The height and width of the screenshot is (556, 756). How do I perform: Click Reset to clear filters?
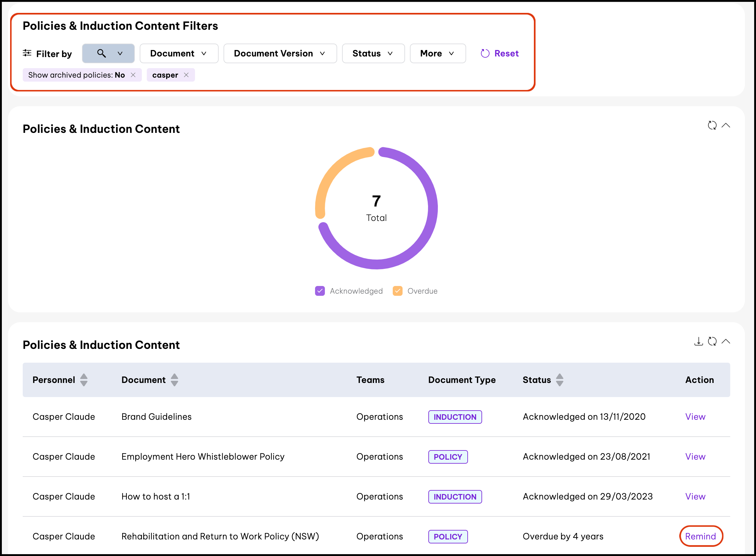tap(500, 53)
